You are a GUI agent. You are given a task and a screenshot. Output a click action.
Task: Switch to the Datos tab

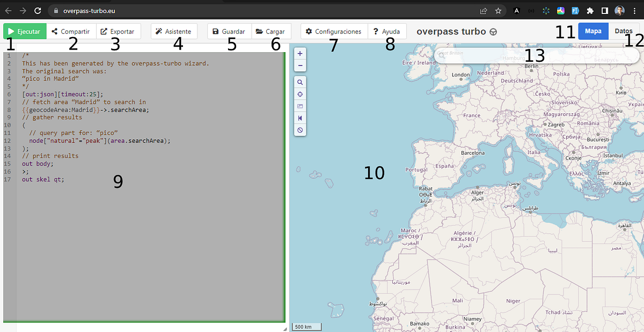click(623, 31)
